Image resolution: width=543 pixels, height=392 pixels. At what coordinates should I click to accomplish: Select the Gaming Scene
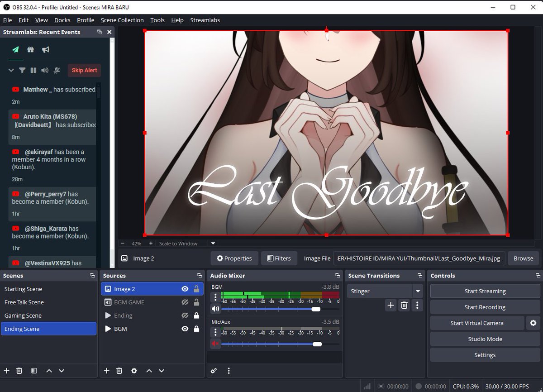pyautogui.click(x=49, y=316)
